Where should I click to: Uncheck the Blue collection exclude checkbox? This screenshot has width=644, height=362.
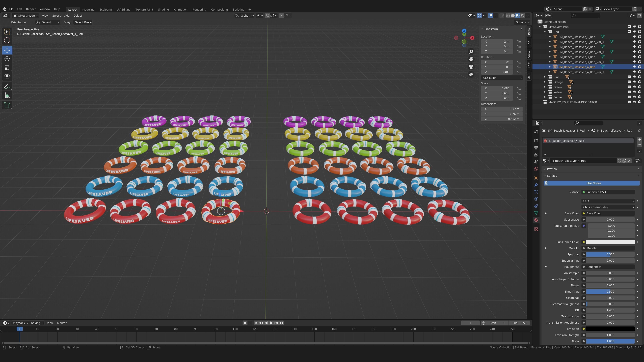[x=629, y=77]
